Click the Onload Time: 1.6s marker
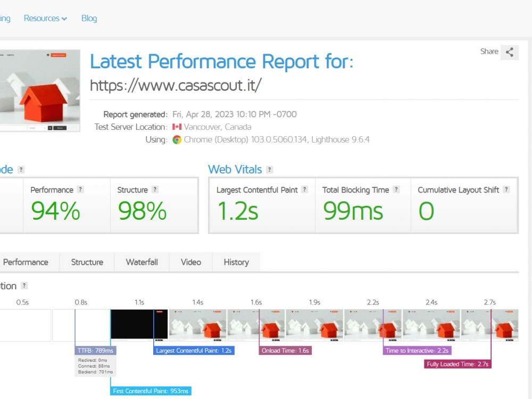This screenshot has width=532, height=399. [285, 351]
